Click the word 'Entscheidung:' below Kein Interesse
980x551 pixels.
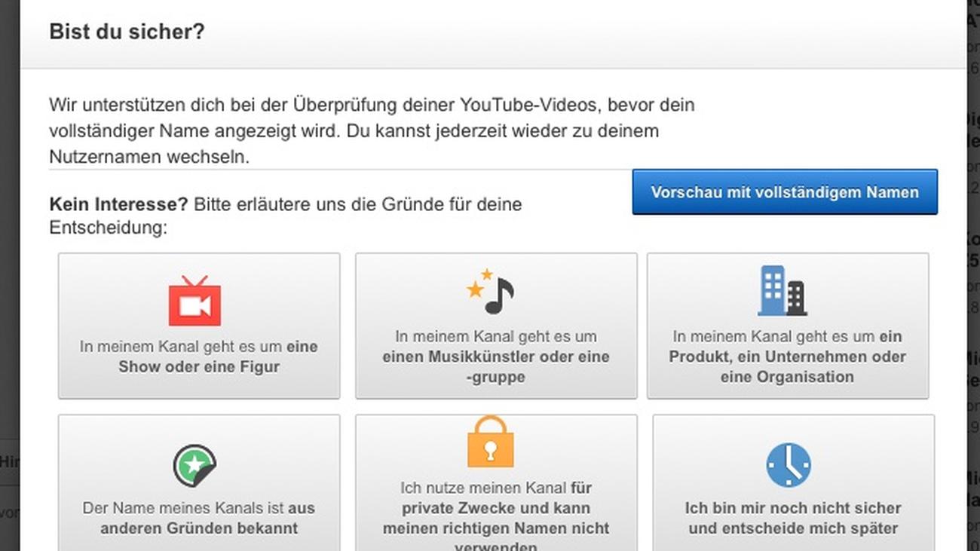click(108, 228)
